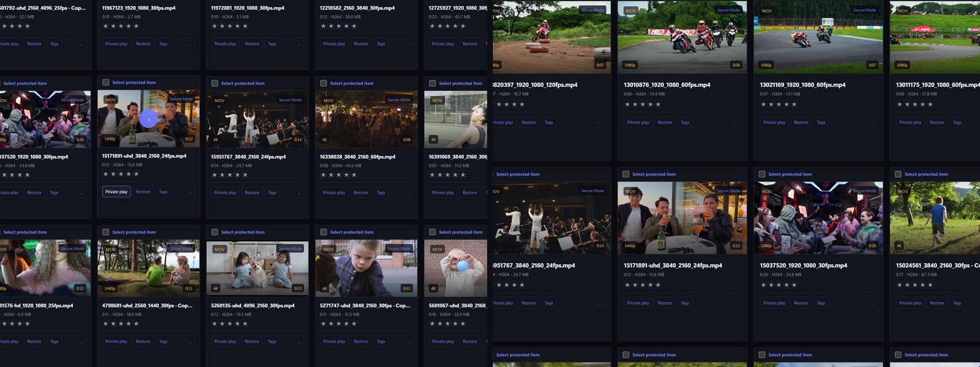Screen dimensions: 980x367
Task: Open Tags for right-window 15171891-uhd card
Action: tap(685, 303)
